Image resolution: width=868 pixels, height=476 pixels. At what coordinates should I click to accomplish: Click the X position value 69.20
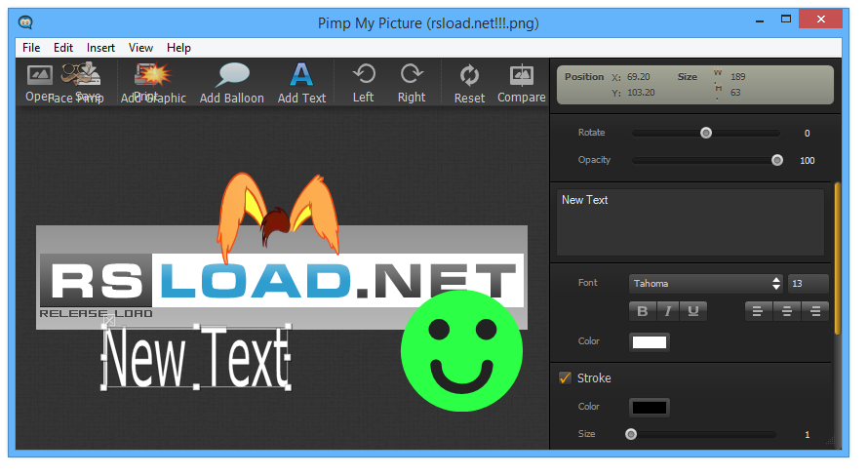(638, 77)
